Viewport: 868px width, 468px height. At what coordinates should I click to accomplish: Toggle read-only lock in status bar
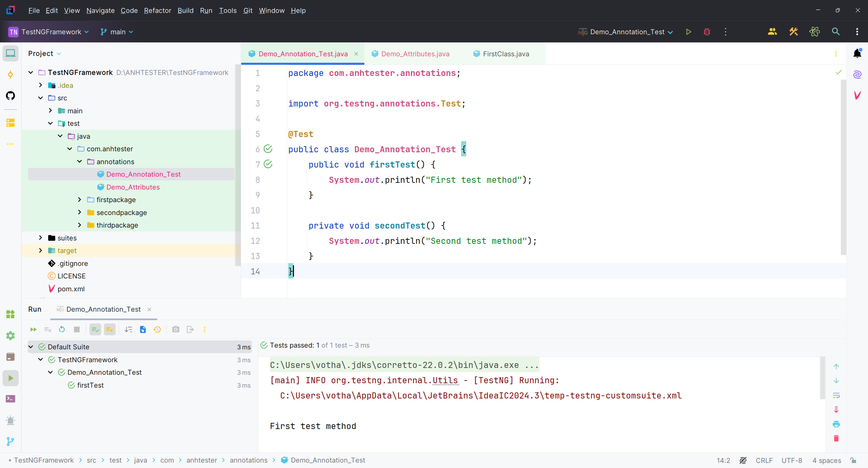click(853, 460)
